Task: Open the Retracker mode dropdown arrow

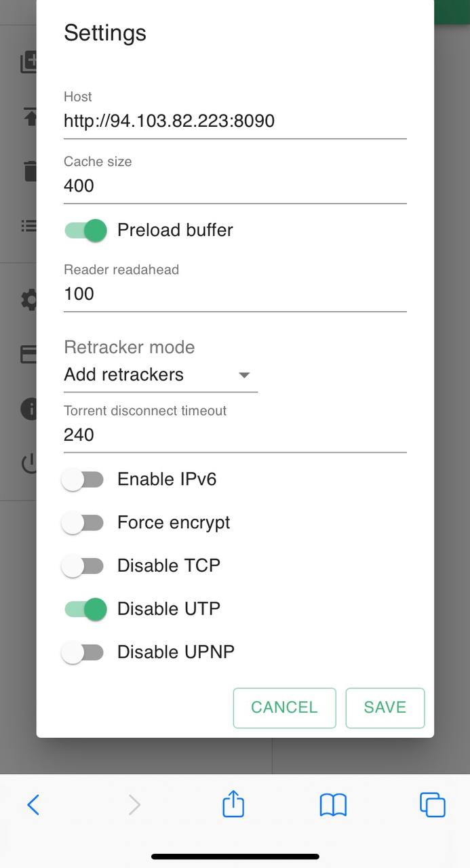Action: click(x=244, y=375)
